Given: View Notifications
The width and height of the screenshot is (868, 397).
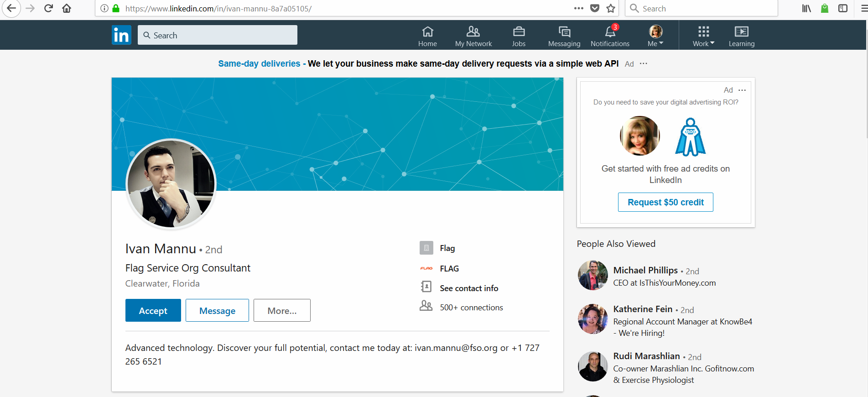Looking at the screenshot, I should coord(610,36).
